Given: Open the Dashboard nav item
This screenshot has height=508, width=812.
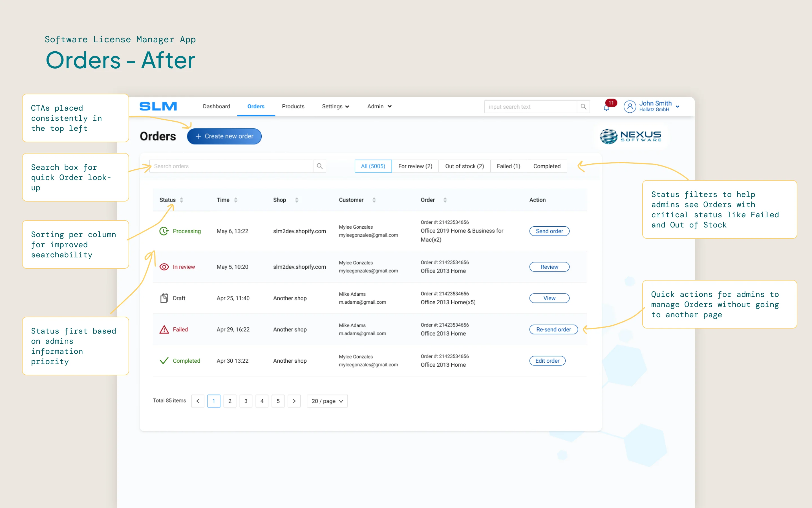Looking at the screenshot, I should (x=217, y=106).
